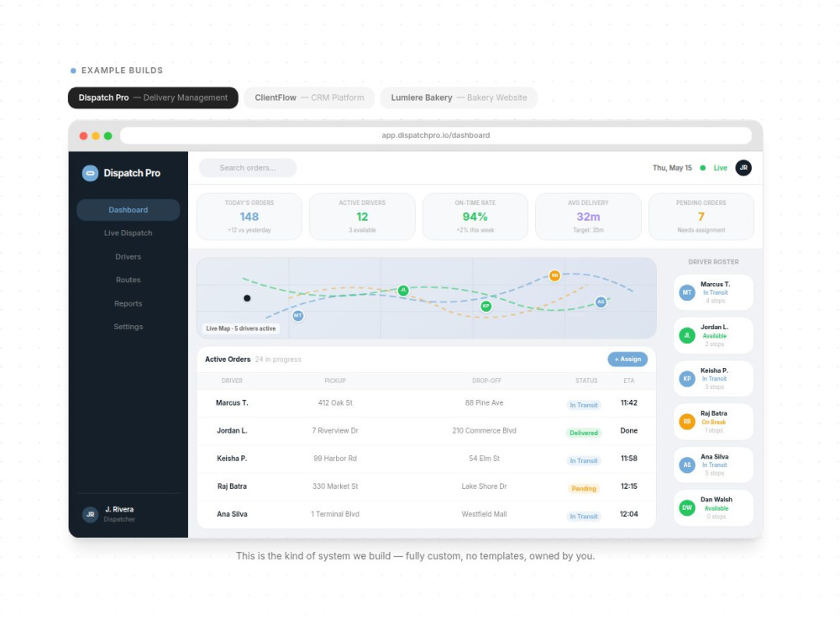Image resolution: width=840 pixels, height=630 pixels.
Task: Click the KP avatar in driver roster
Action: [x=687, y=378]
